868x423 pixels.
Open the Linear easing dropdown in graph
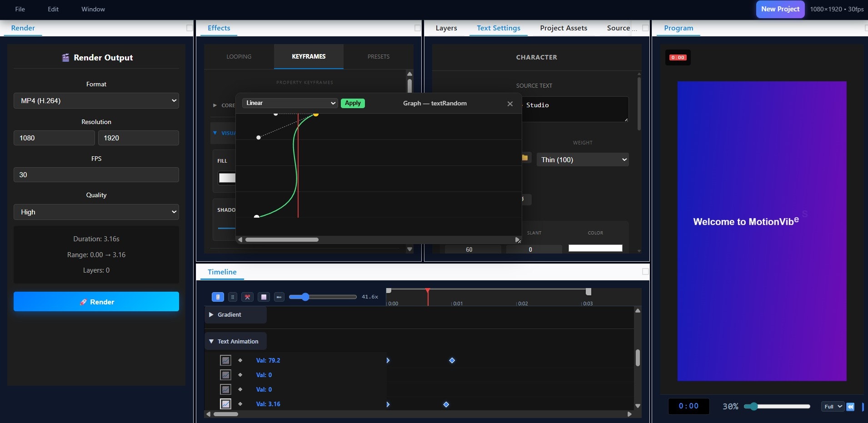click(x=290, y=103)
